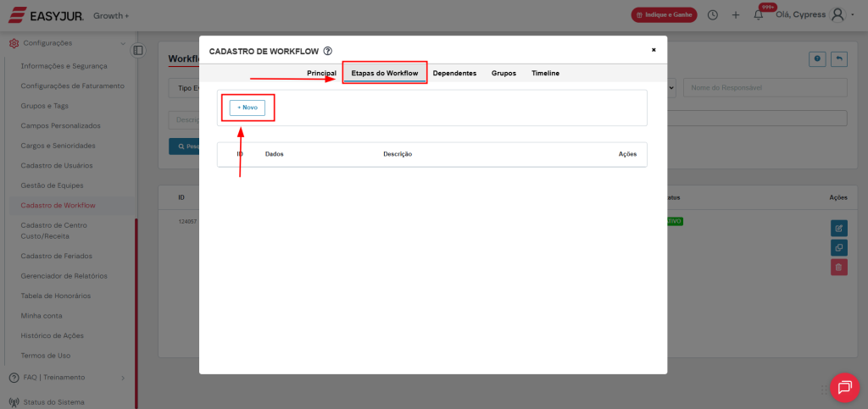This screenshot has width=868, height=409.
Task: Open the notifications bell icon
Action: (758, 15)
